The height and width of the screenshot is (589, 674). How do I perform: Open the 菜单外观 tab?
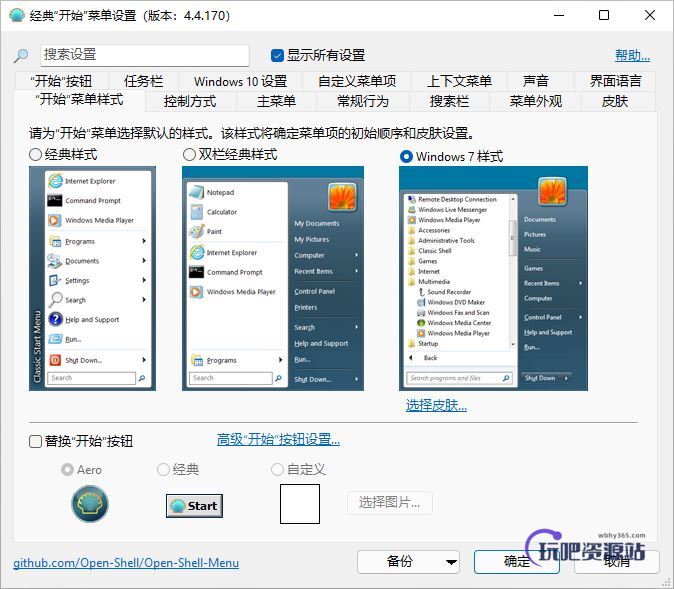point(536,101)
